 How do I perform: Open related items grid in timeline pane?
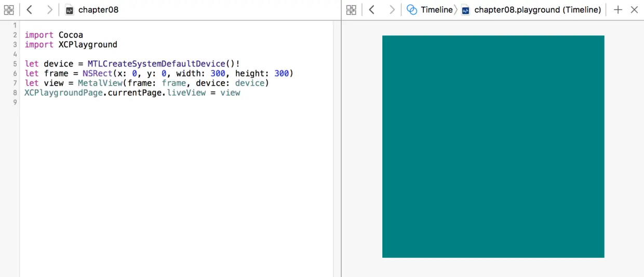tap(351, 10)
